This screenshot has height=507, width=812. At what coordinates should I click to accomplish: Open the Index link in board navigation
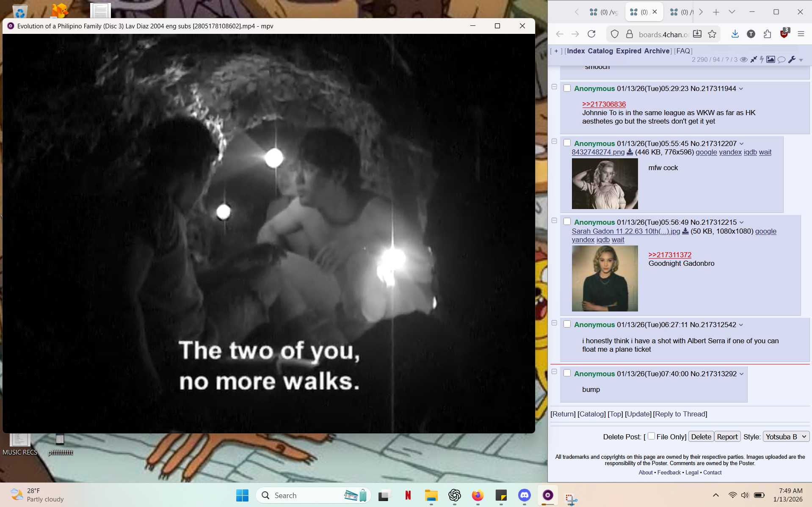(576, 51)
